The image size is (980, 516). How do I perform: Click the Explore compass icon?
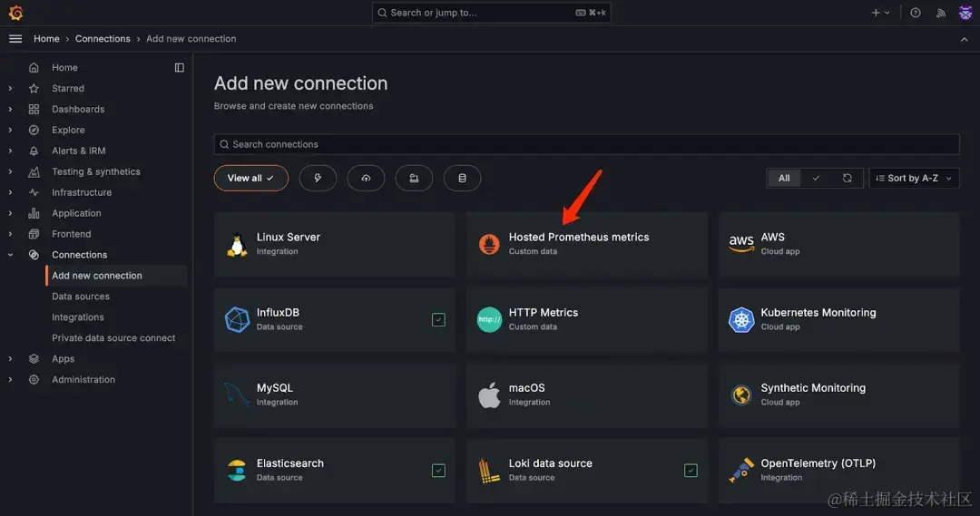click(34, 130)
